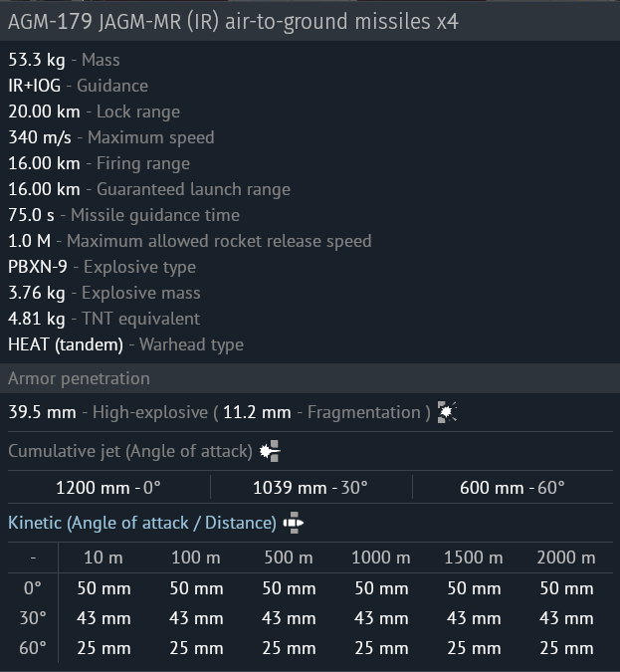620x672 pixels.
Task: Click the '1.0 M' release speed value
Action: pyautogui.click(x=29, y=241)
